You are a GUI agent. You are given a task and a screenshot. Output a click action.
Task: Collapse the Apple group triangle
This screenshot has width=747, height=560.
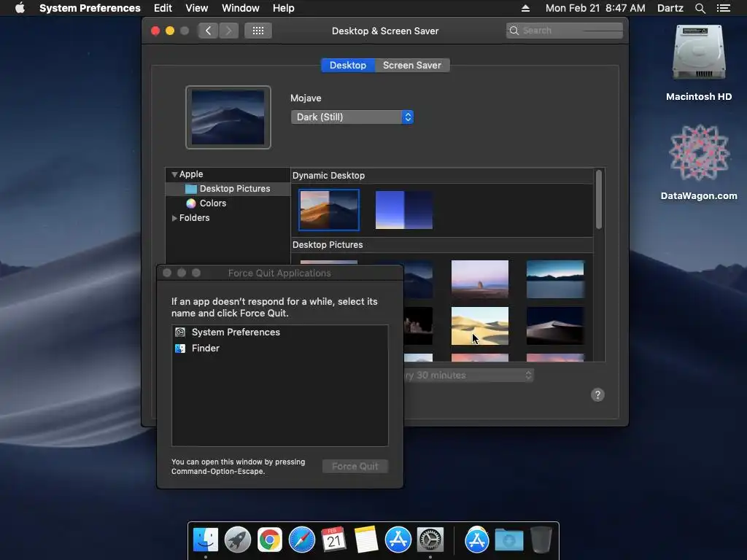click(174, 174)
